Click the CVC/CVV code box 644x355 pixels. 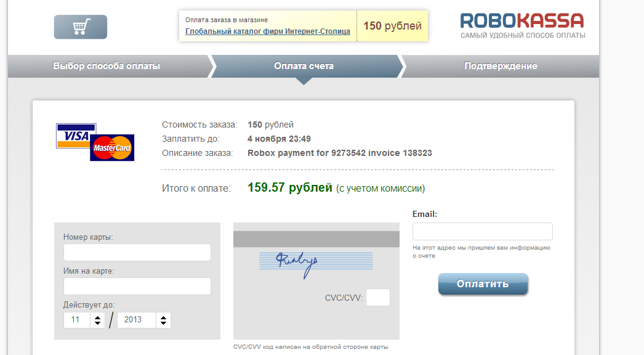tap(378, 298)
